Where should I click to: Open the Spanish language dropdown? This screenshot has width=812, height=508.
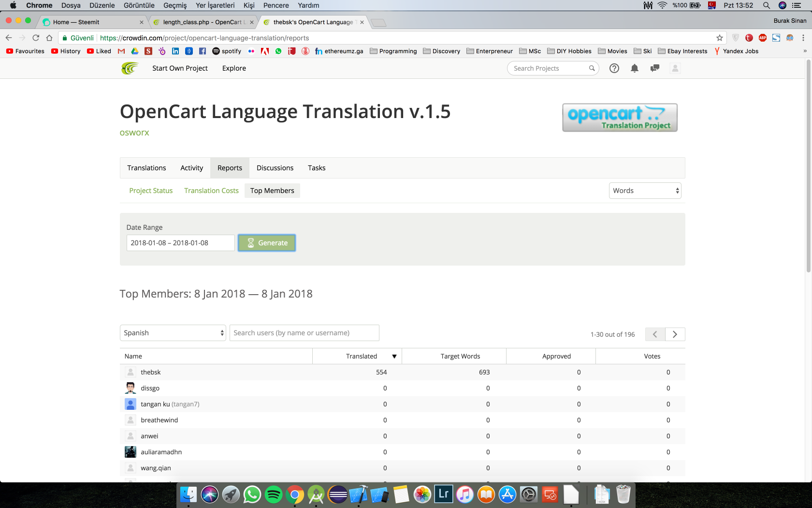(173, 333)
